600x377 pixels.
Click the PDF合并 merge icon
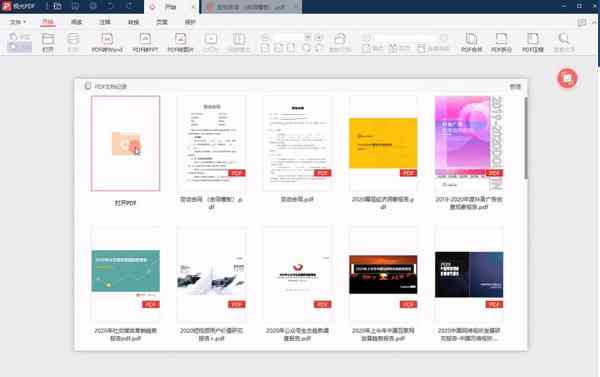click(x=471, y=39)
